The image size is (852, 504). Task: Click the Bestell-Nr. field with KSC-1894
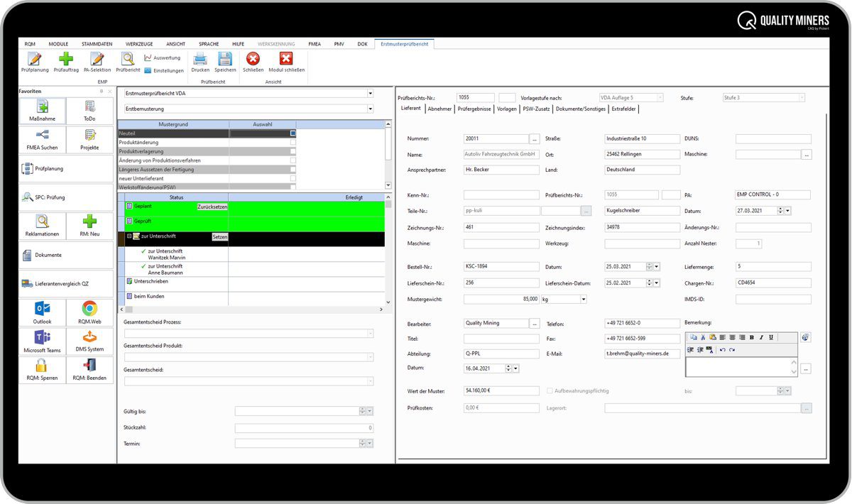pyautogui.click(x=501, y=267)
